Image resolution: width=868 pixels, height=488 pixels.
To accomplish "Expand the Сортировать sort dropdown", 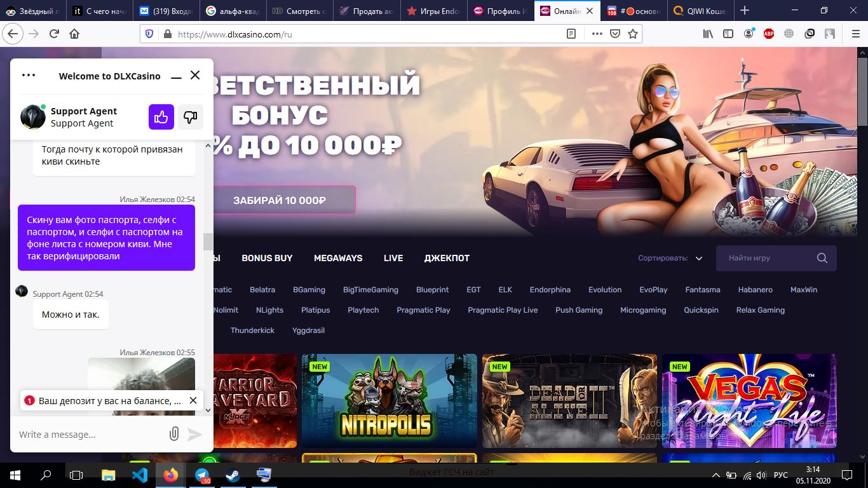I will 670,258.
